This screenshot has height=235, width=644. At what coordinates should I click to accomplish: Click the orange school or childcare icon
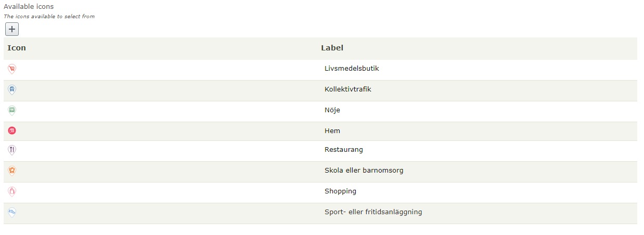12,171
